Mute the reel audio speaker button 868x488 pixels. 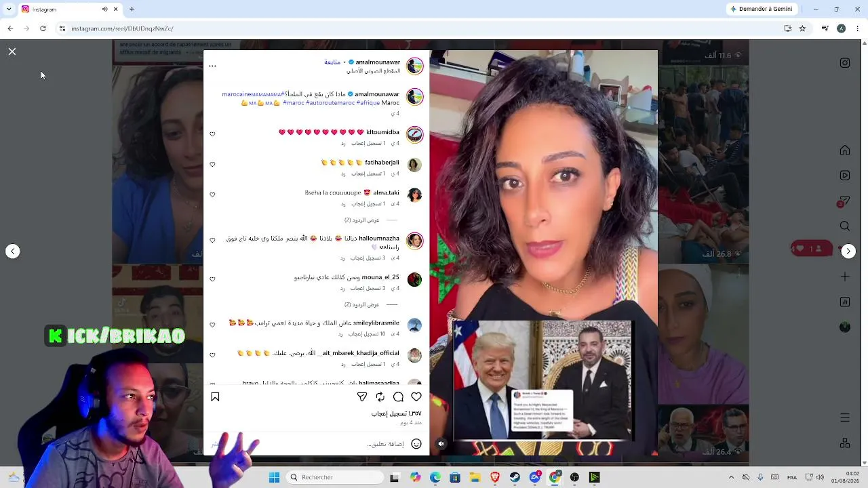pos(441,444)
